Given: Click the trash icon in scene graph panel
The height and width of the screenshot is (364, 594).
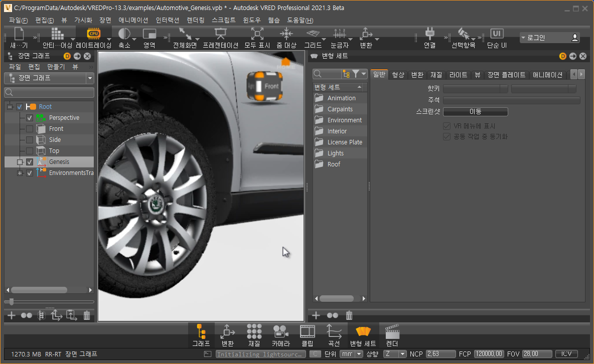Looking at the screenshot, I should point(87,315).
